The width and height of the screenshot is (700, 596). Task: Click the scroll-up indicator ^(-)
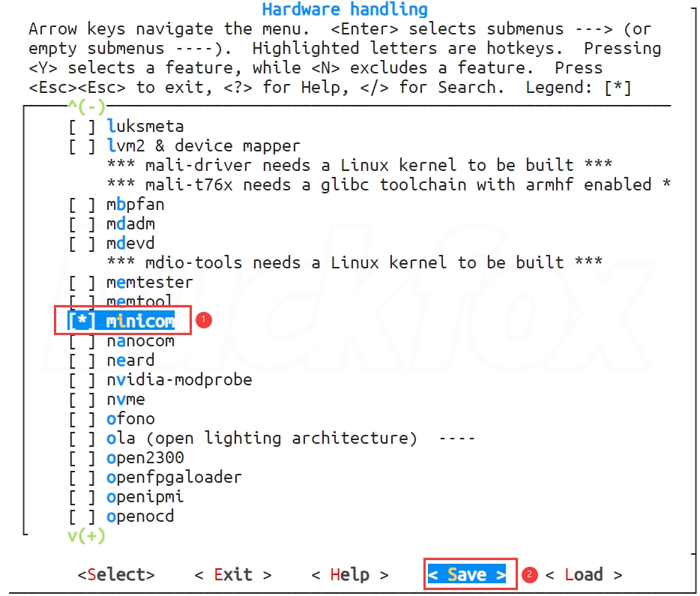(87, 106)
